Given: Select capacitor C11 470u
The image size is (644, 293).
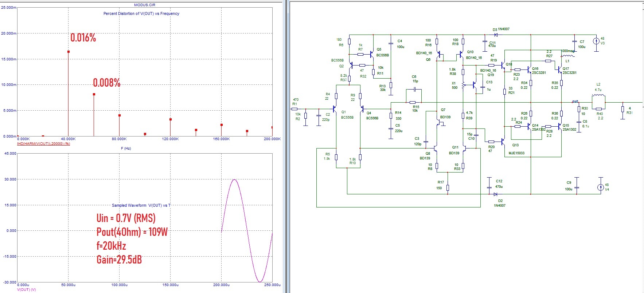Looking at the screenshot, I should [484, 41].
